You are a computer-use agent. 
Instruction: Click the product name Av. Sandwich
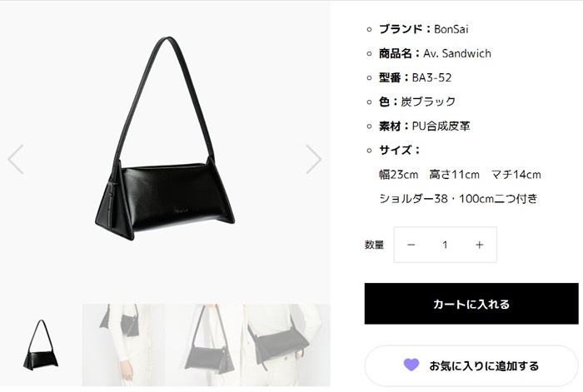coord(457,53)
